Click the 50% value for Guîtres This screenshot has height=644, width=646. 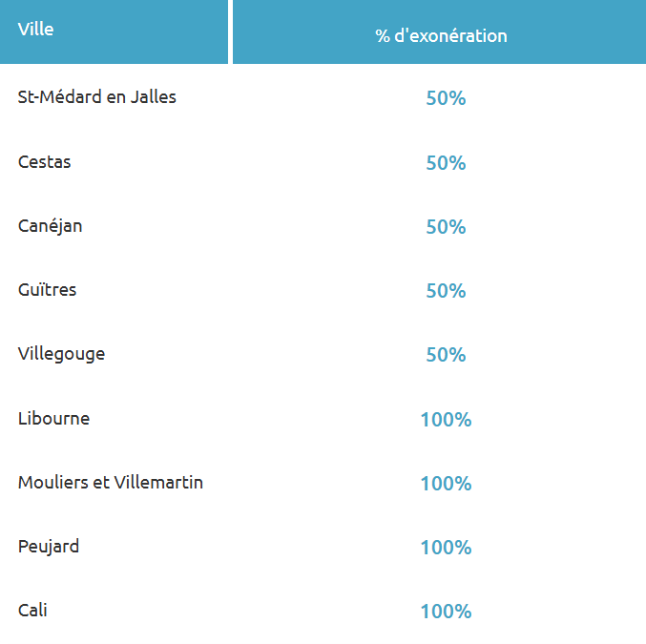click(446, 291)
